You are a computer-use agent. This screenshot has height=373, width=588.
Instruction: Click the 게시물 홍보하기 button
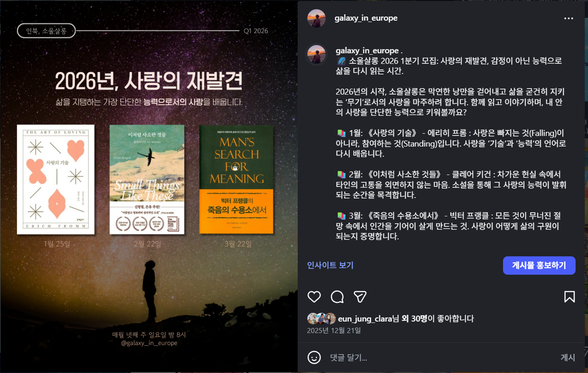(539, 266)
